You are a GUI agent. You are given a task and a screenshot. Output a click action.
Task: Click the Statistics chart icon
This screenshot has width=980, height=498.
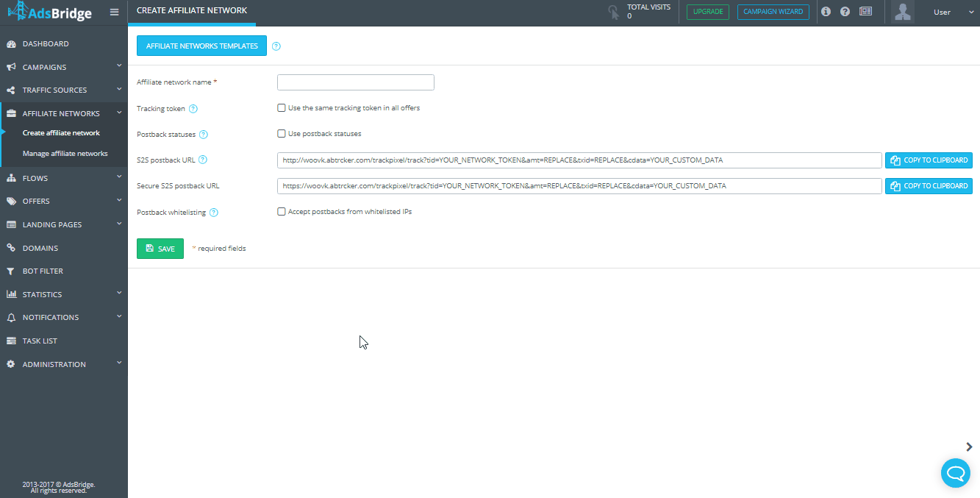coord(11,294)
